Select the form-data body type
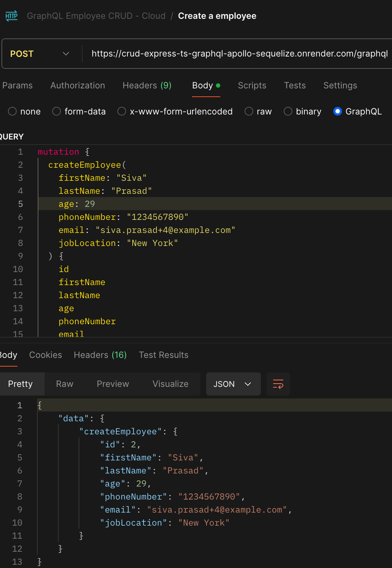 coord(79,112)
